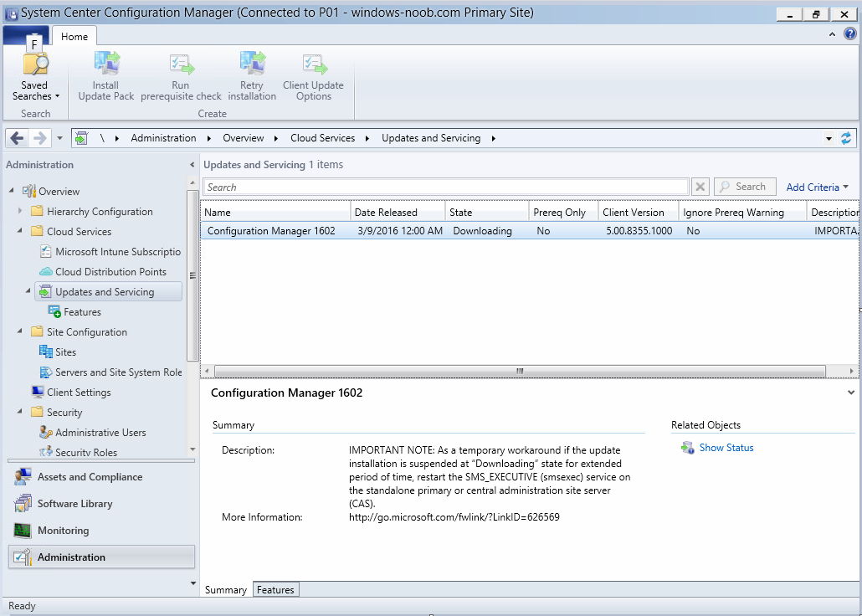Click Show Status link
Screen dimensions: 862x616
pyautogui.click(x=726, y=448)
